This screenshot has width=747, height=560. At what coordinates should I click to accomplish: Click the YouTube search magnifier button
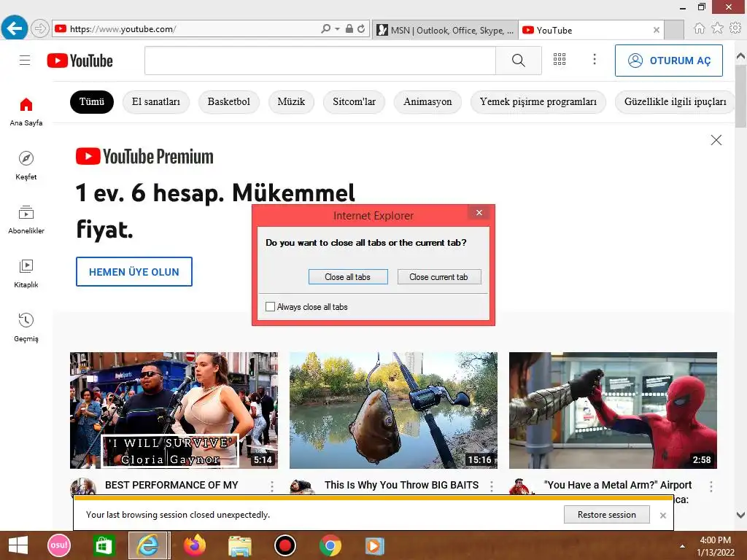(519, 61)
